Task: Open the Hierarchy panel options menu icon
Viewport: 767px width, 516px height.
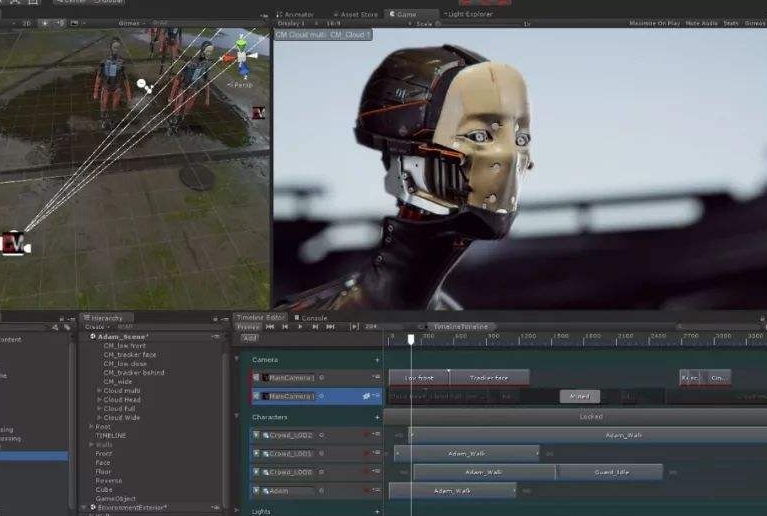Action: pos(225,318)
